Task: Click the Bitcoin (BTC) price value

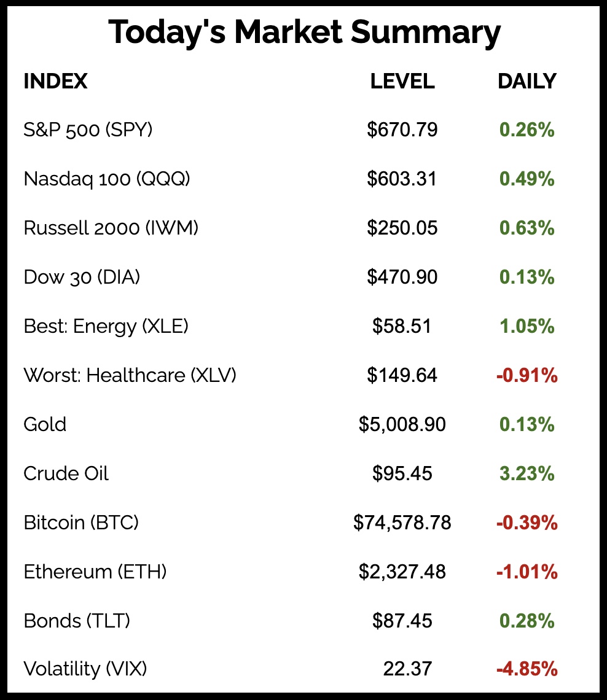Action: point(402,523)
